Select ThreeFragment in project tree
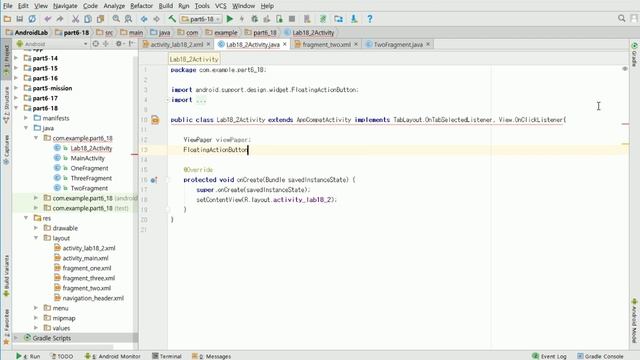 (x=91, y=178)
